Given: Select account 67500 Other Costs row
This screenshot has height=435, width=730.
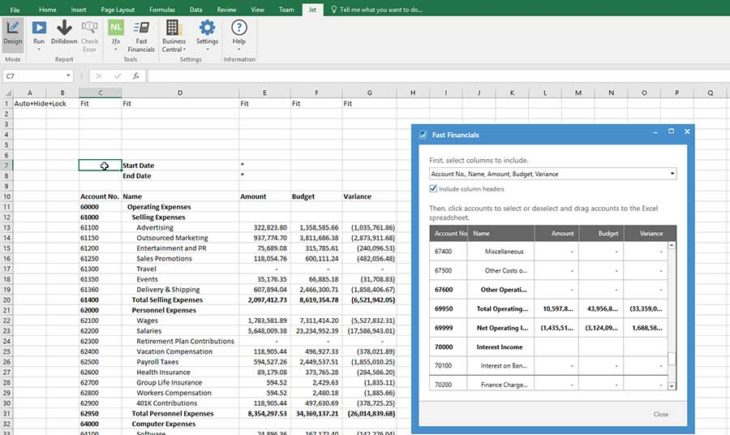Looking at the screenshot, I should (x=548, y=271).
